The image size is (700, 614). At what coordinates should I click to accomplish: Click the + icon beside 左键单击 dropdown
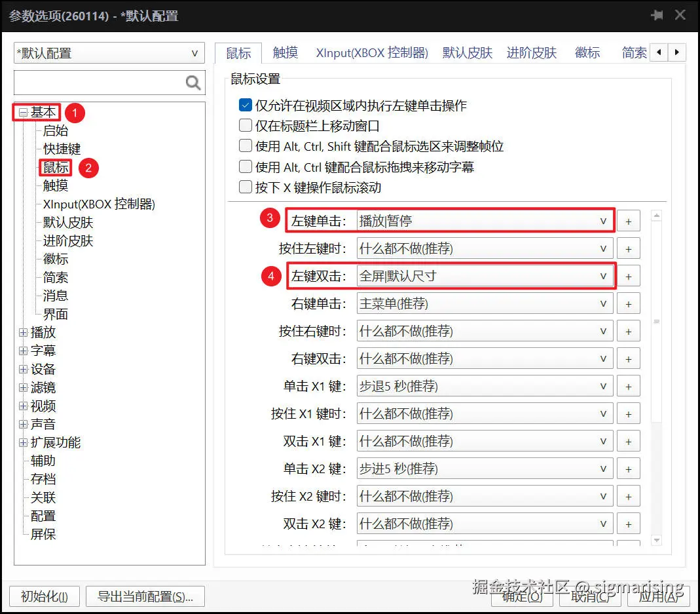[x=628, y=220]
